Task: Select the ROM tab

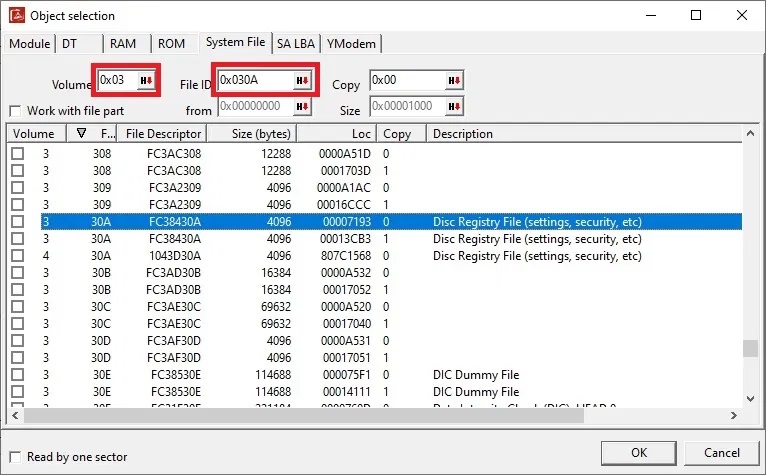Action: [172, 43]
